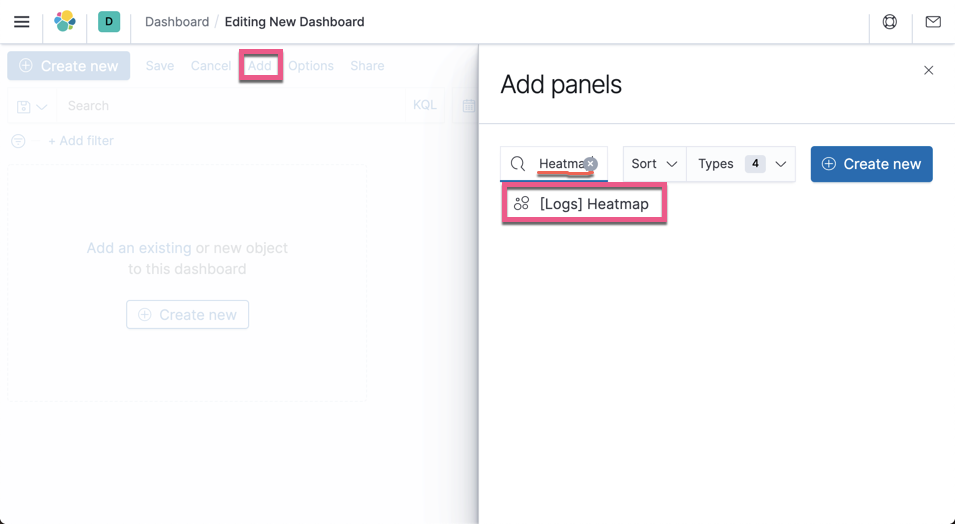
Task: Select the [Logs] Heatmap result
Action: point(583,204)
